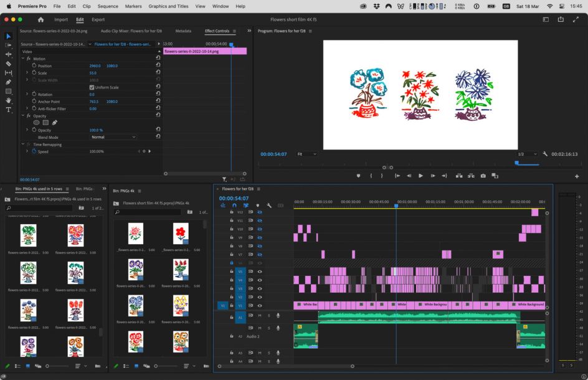Open the Fit zoom level dropdown

(x=306, y=154)
